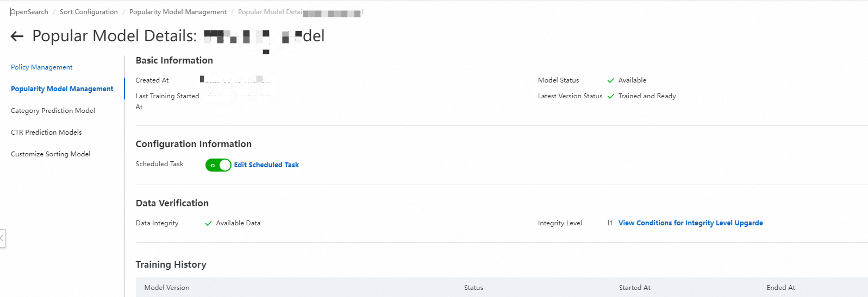Click the Model Version column header
Image resolution: width=868 pixels, height=297 pixels.
coord(167,288)
